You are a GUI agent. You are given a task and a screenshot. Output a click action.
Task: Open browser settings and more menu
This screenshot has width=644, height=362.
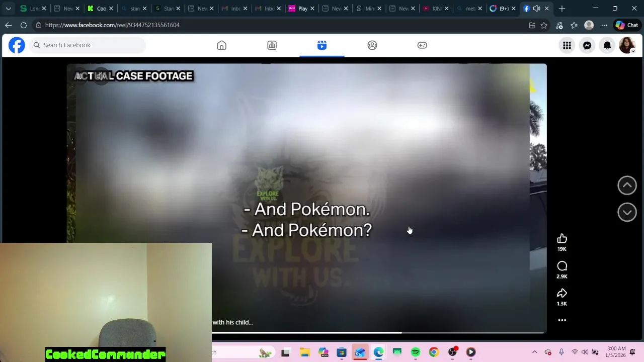point(604,25)
